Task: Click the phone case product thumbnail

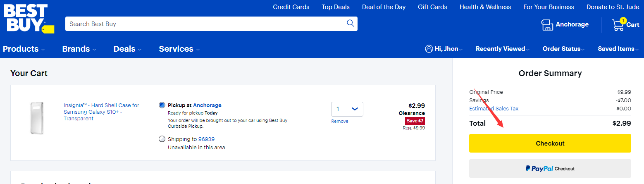Action: [x=37, y=118]
